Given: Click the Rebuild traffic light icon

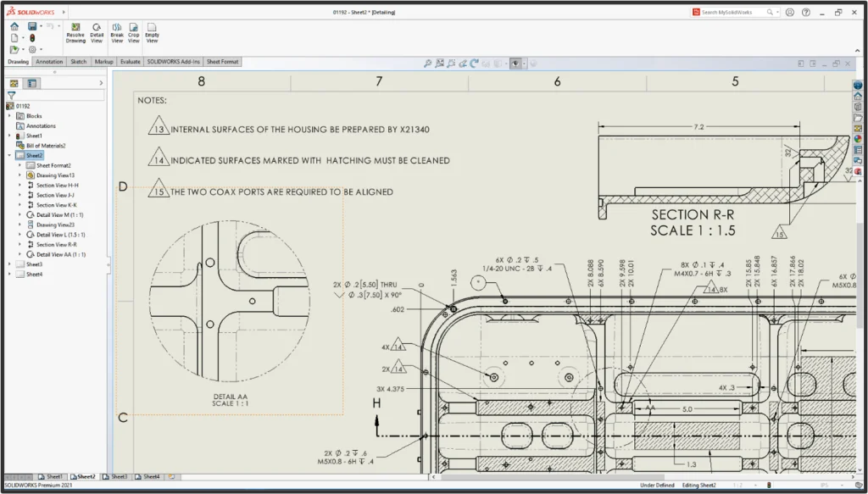Looking at the screenshot, I should (33, 38).
